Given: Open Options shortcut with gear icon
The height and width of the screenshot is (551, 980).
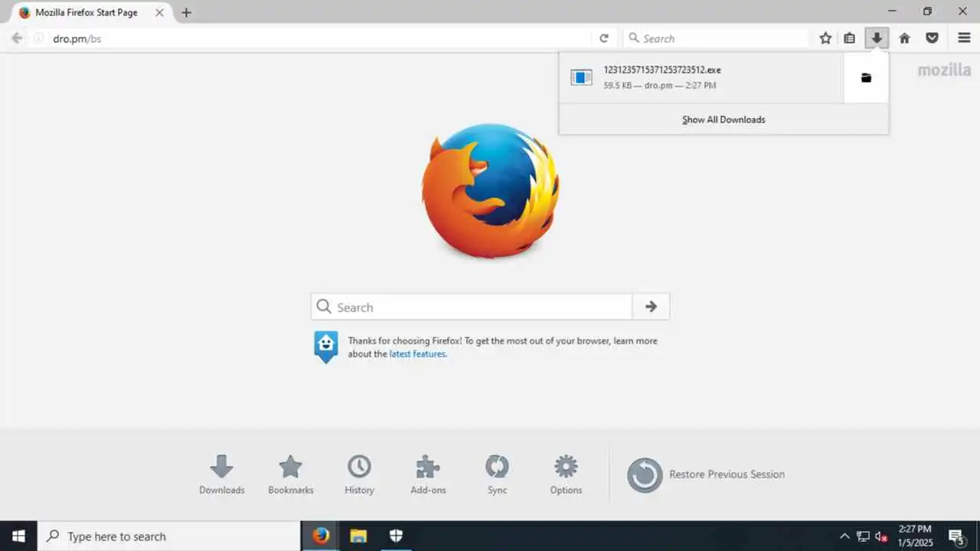Looking at the screenshot, I should pyautogui.click(x=566, y=474).
